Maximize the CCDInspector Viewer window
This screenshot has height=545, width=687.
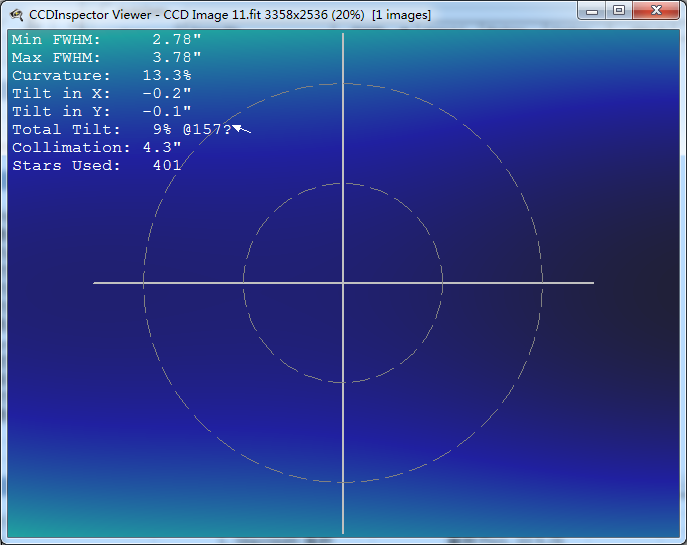click(619, 11)
